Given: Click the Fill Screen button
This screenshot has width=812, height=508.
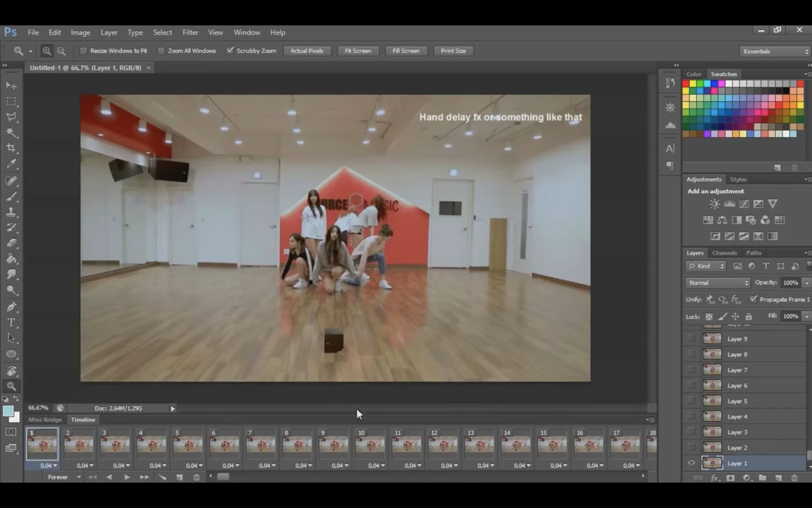Looking at the screenshot, I should (406, 51).
